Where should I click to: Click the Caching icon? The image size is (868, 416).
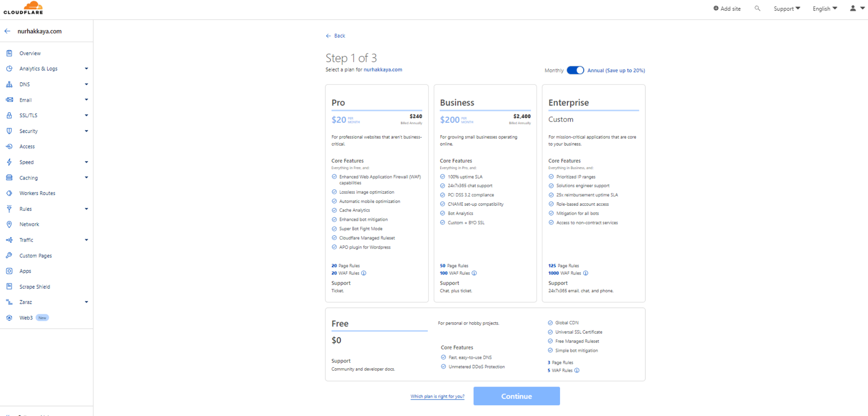click(9, 178)
